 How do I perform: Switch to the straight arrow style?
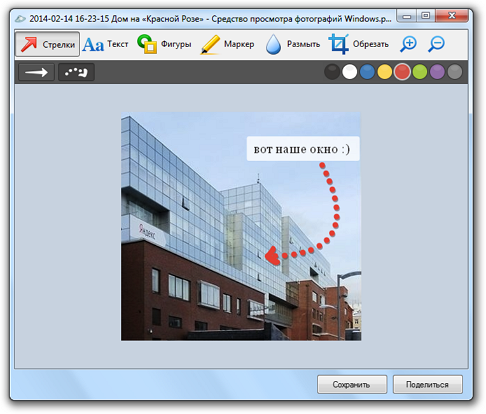click(x=36, y=72)
